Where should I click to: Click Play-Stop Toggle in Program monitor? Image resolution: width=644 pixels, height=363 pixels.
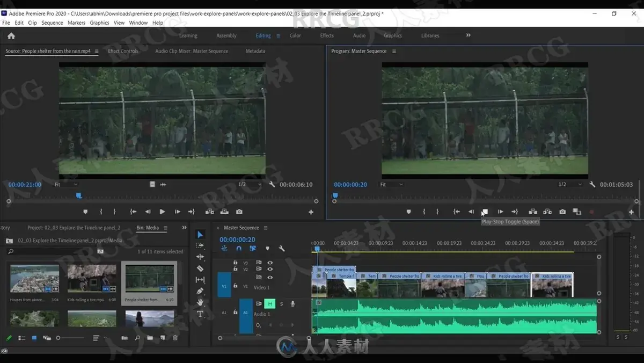(485, 212)
